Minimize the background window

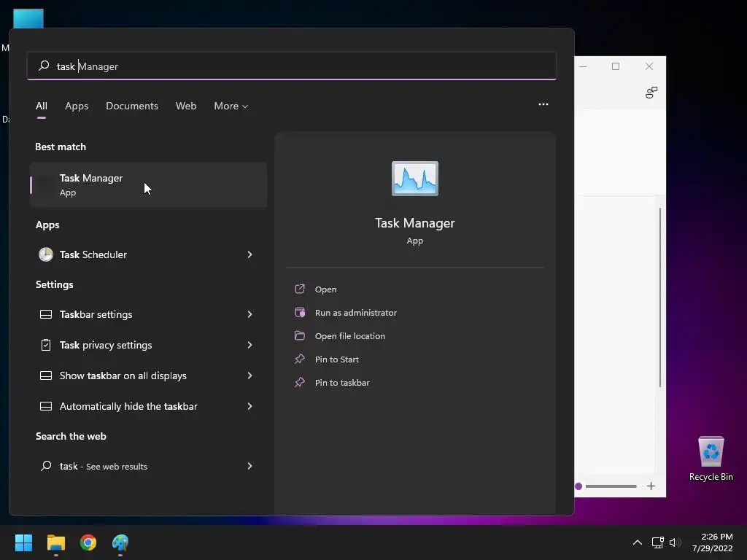tap(583, 66)
